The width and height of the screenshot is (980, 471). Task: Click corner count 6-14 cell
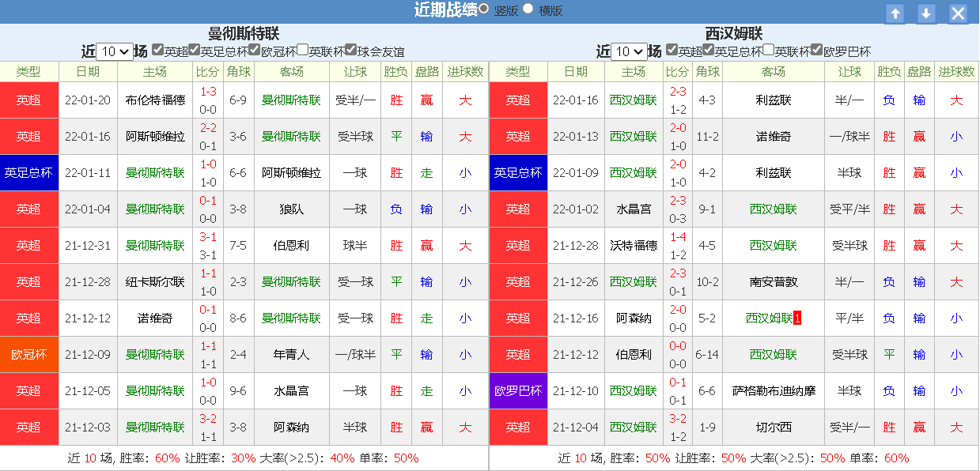[x=707, y=355]
